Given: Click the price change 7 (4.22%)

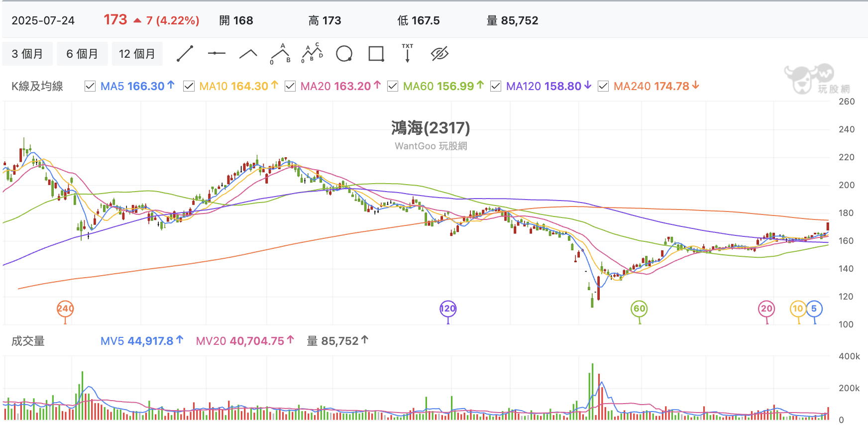Looking at the screenshot, I should point(173,20).
